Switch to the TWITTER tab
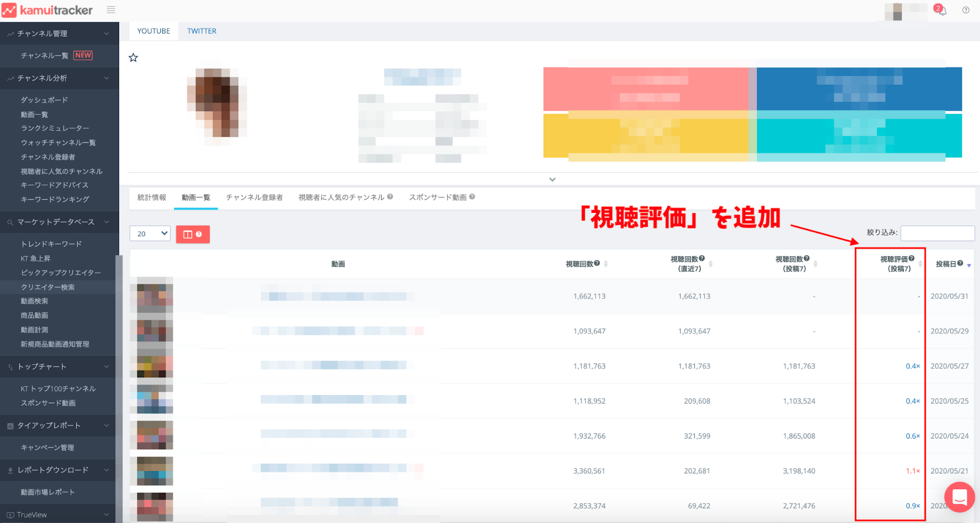Screen dimensions: 980x523 tap(201, 31)
